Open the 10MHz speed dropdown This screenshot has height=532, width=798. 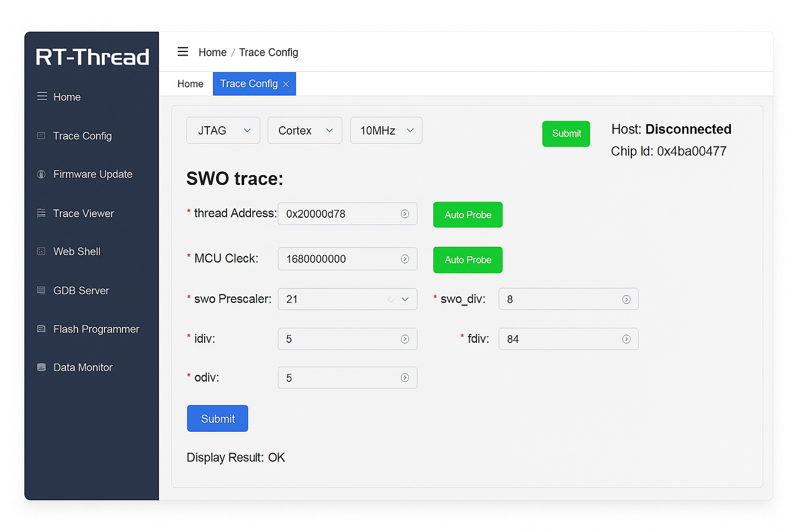point(386,130)
